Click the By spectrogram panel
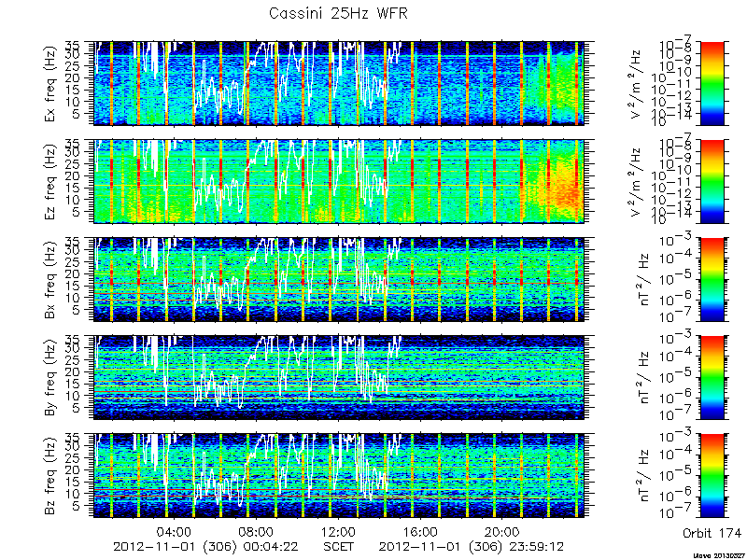This screenshot has height=560, width=747. tap(339, 378)
